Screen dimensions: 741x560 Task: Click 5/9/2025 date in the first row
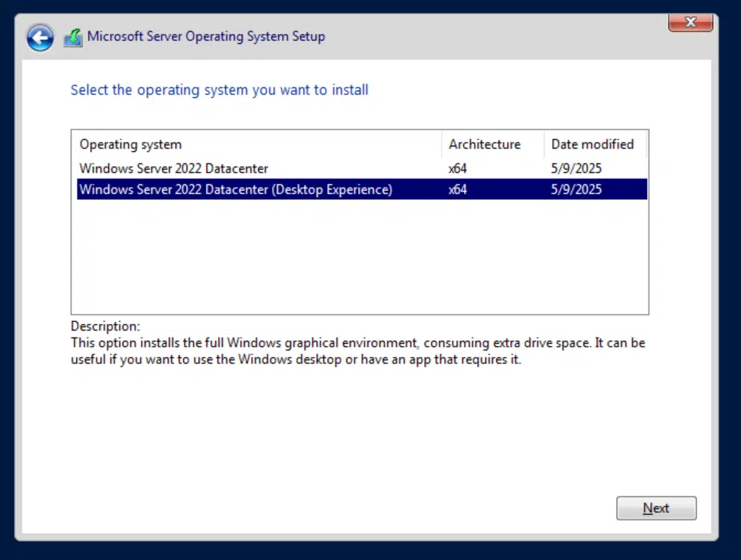[x=576, y=168]
